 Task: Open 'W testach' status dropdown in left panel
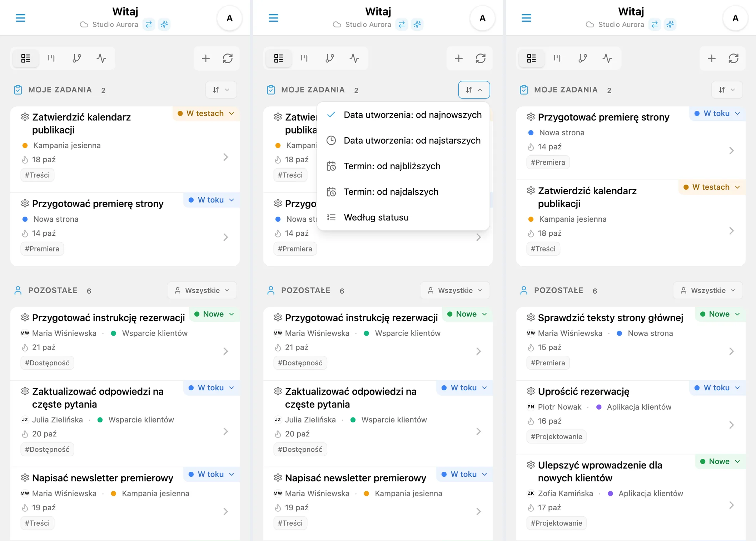[x=207, y=114]
